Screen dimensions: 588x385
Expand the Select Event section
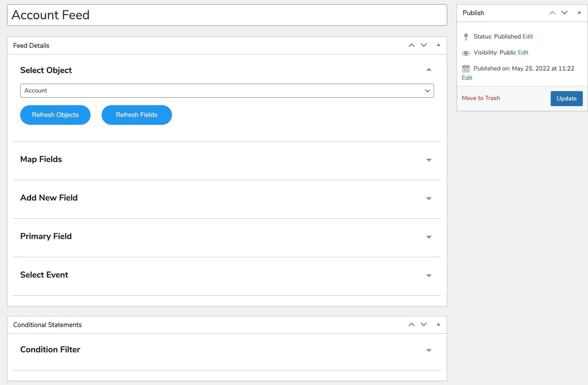point(428,276)
